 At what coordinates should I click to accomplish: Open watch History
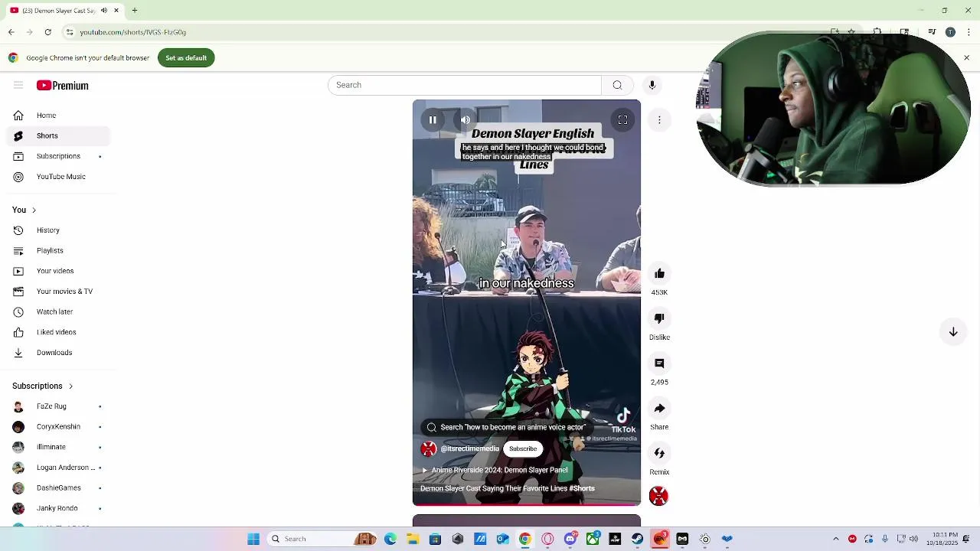(x=58, y=230)
